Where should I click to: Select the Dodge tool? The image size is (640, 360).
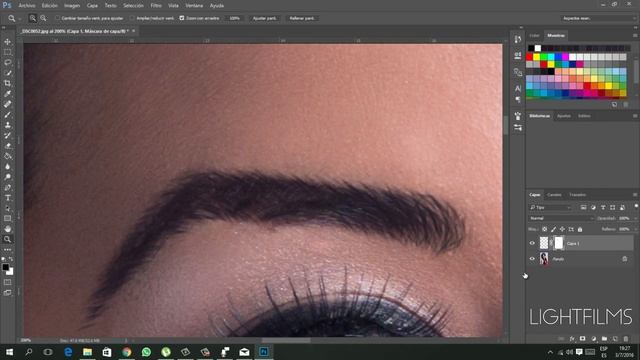[7, 177]
